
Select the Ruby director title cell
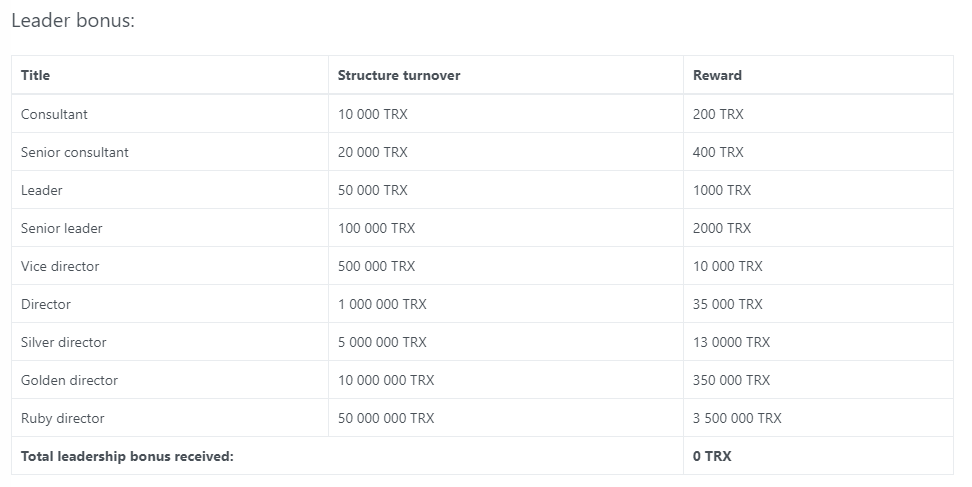pyautogui.click(x=62, y=418)
